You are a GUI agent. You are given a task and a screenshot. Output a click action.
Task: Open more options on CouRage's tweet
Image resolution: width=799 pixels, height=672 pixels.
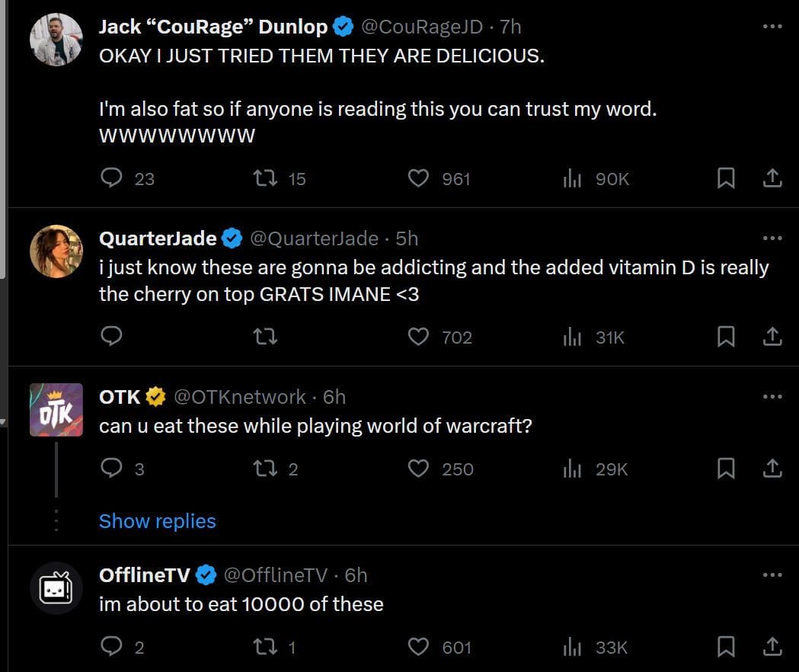click(772, 27)
